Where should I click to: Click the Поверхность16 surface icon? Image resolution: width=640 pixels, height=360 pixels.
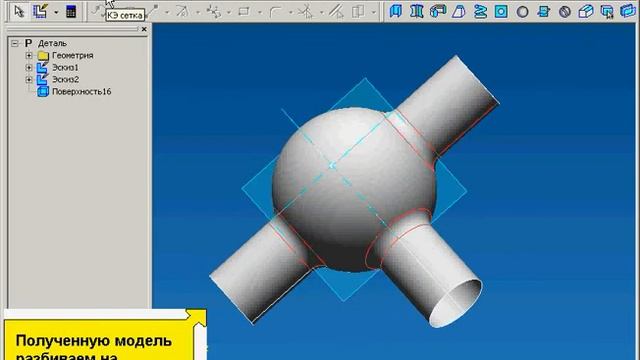tap(43, 91)
